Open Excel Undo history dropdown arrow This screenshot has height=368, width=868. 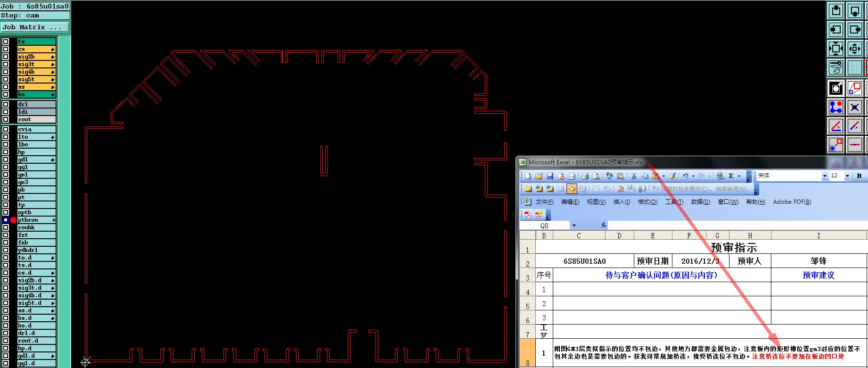(693, 176)
